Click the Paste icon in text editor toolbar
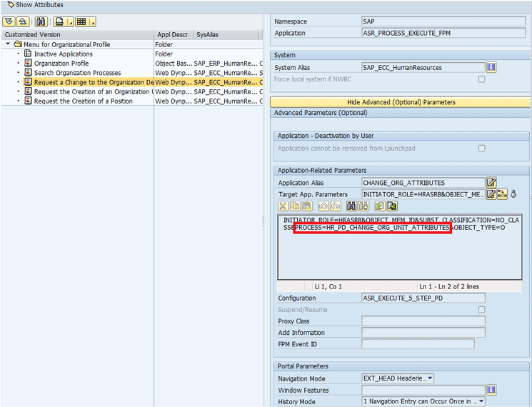Screen dimensions: 532x407 [307, 206]
